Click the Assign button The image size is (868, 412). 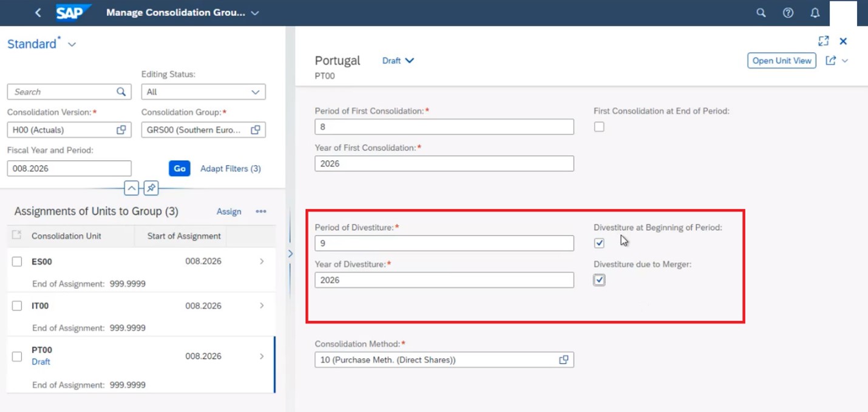(x=229, y=211)
